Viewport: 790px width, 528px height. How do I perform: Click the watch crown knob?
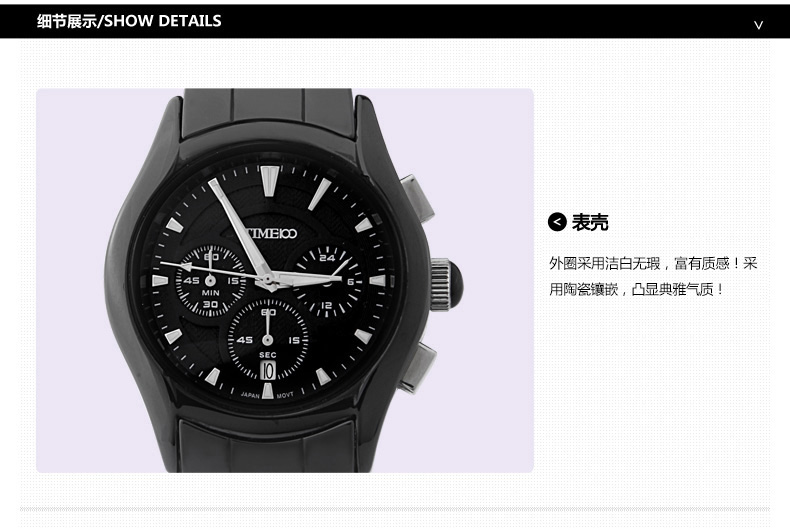click(445, 285)
